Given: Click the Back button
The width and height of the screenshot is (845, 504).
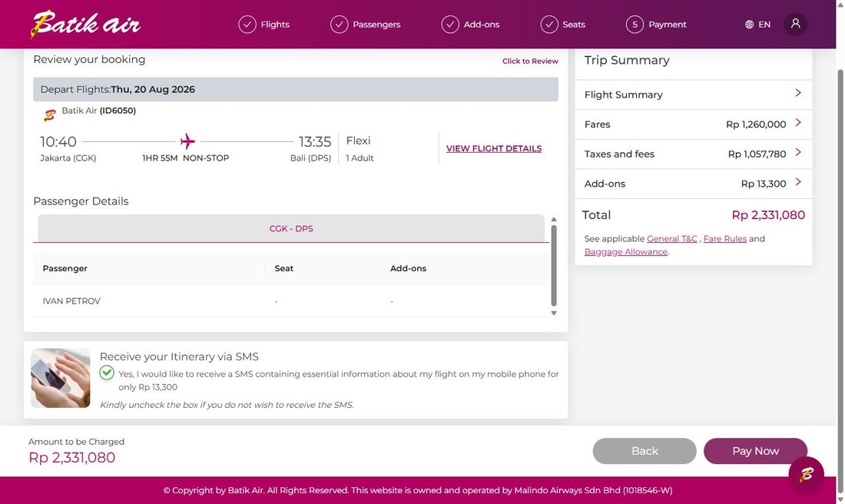Looking at the screenshot, I should (x=645, y=451).
